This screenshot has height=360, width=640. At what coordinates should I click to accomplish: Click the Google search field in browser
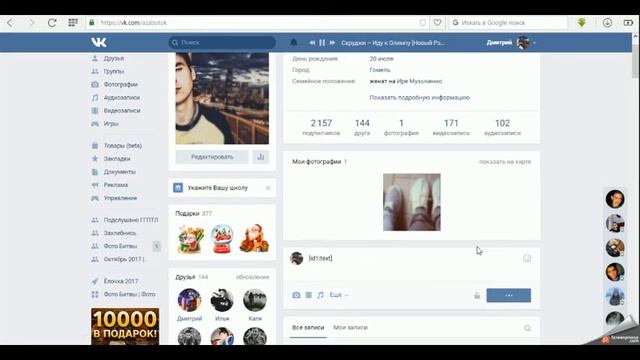click(x=508, y=23)
